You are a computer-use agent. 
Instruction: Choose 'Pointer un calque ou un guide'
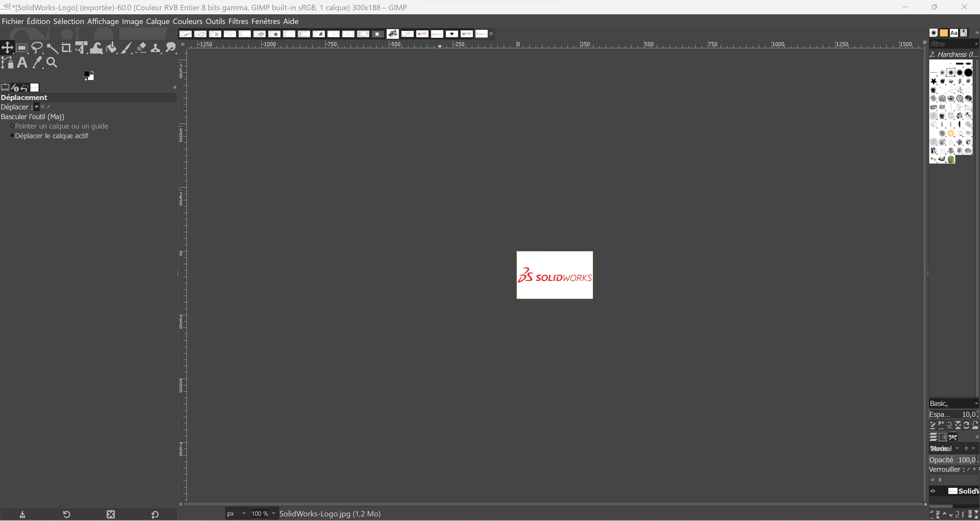click(60, 126)
